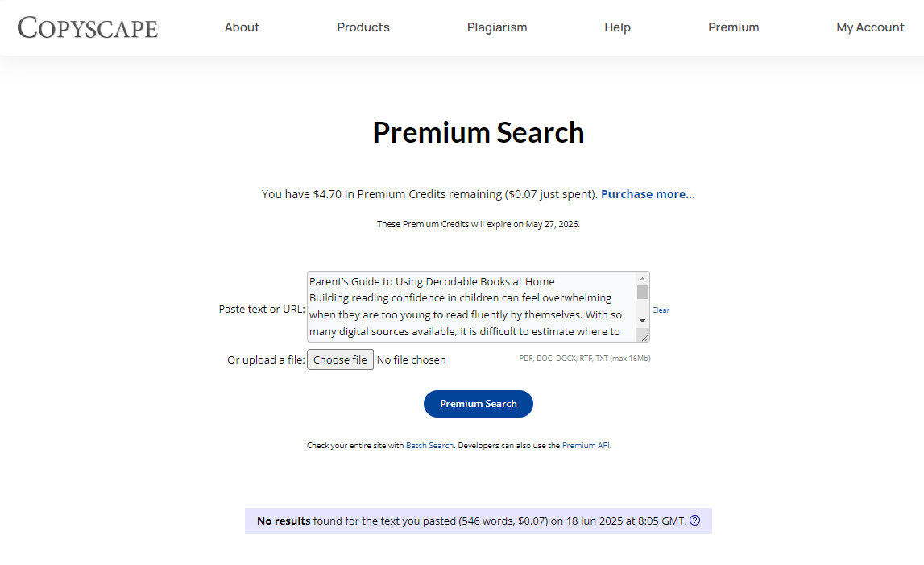
Task: Click the 'Premium Search' page heading
Action: (479, 132)
